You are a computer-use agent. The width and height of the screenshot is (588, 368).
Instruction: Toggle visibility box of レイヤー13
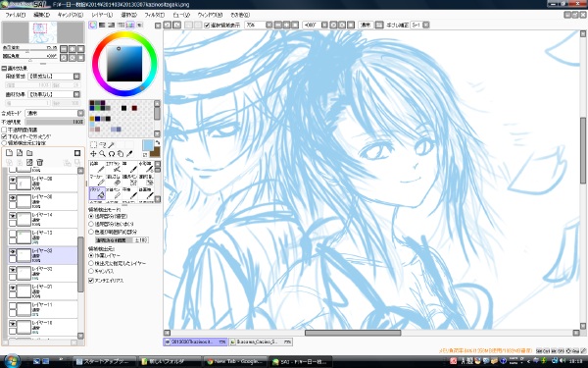[13, 234]
